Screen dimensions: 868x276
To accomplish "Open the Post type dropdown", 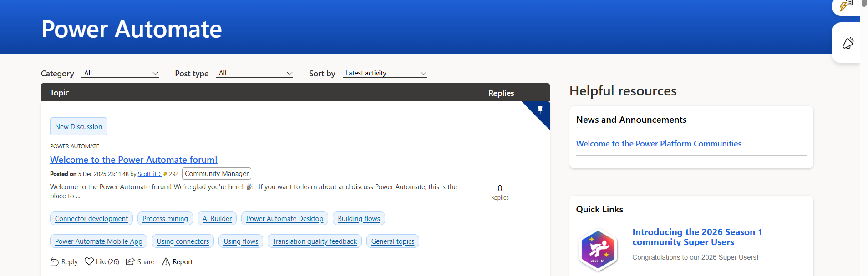I will tap(254, 73).
